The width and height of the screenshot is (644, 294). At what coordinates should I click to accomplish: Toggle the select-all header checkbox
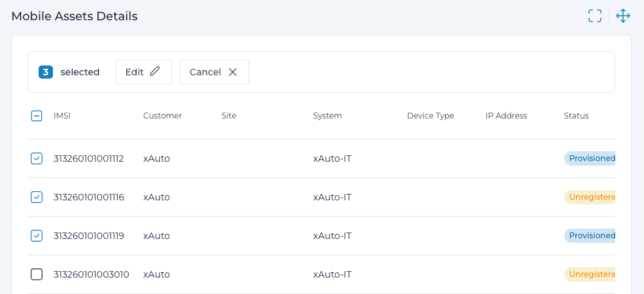pos(37,116)
